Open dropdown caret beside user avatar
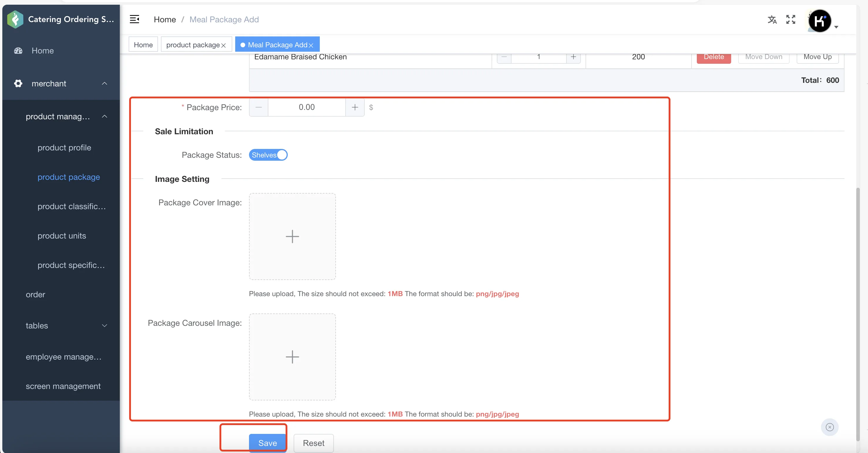 pos(836,27)
